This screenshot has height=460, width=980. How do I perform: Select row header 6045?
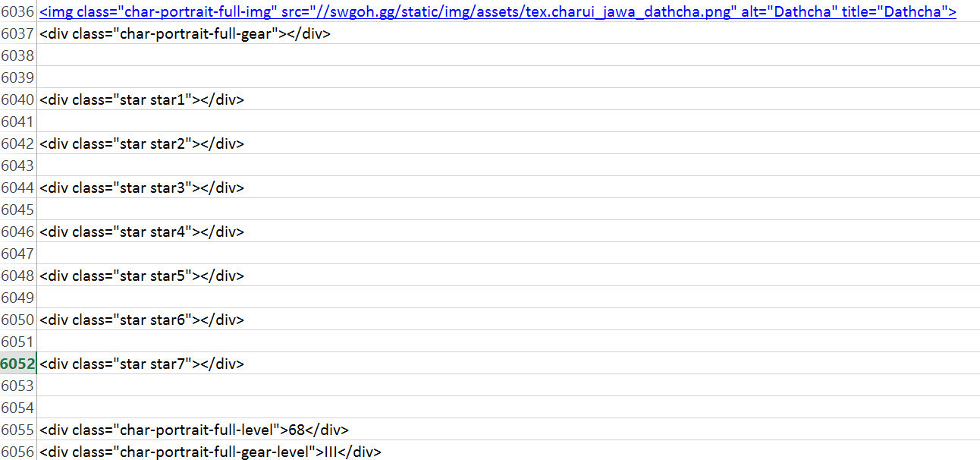click(18, 210)
